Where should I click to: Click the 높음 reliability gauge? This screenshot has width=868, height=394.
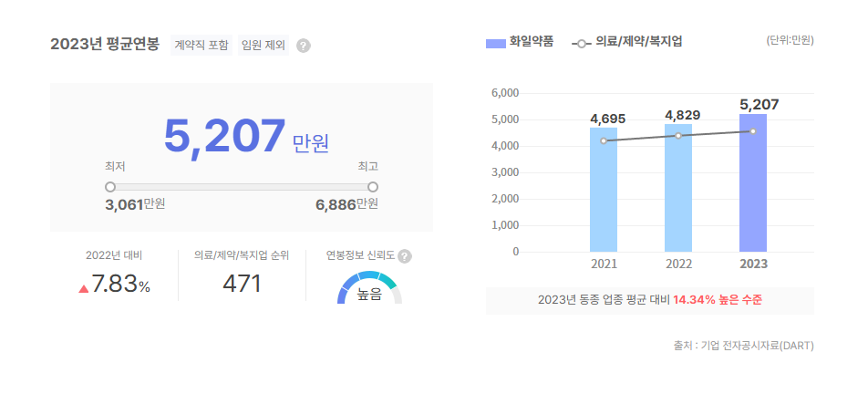tap(369, 288)
